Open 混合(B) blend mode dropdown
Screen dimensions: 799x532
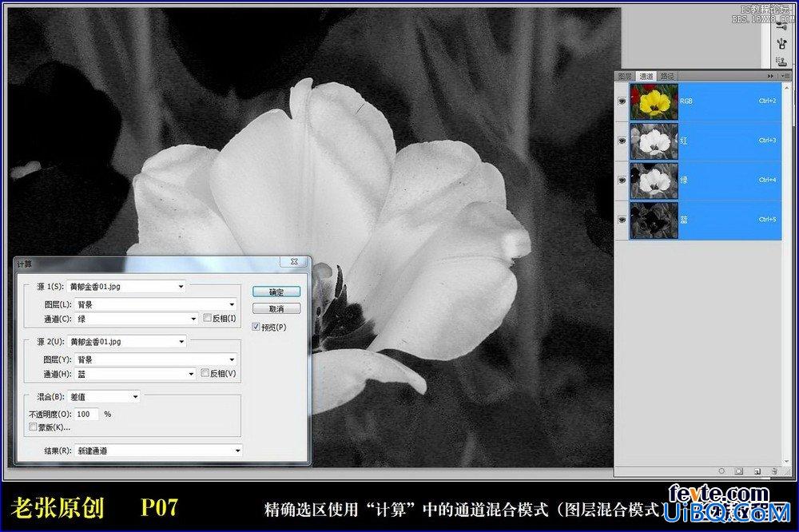(x=104, y=396)
